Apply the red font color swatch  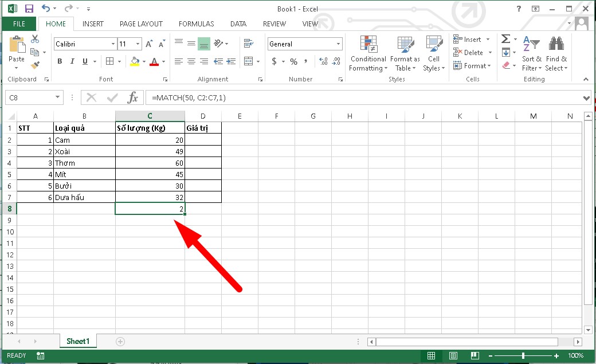(x=154, y=61)
